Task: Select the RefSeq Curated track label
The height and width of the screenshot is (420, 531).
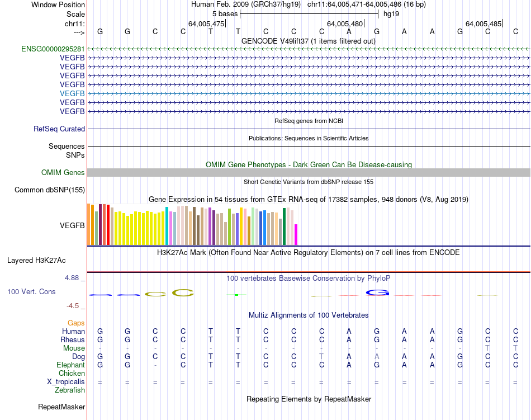Action: 59,129
